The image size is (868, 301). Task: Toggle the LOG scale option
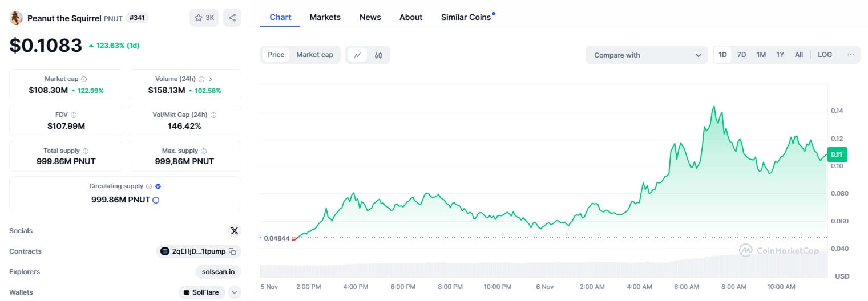(825, 55)
